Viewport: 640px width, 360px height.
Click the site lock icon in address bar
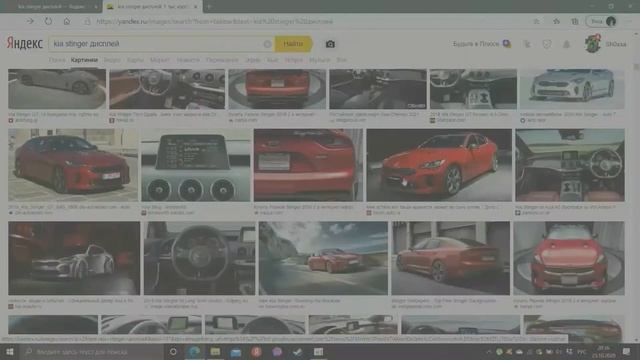coord(87,21)
